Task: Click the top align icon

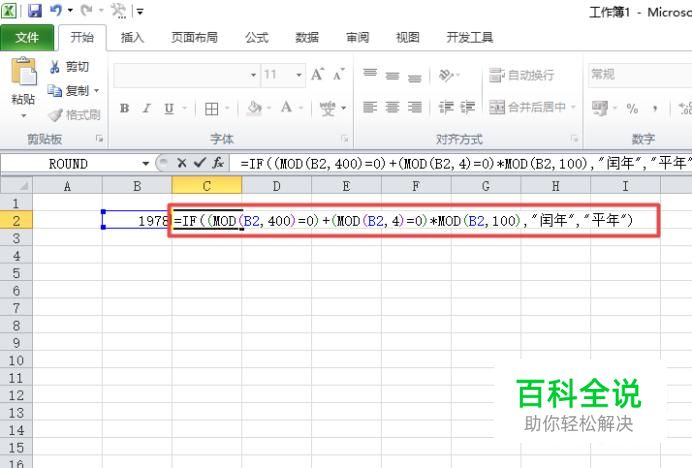Action: click(x=370, y=73)
